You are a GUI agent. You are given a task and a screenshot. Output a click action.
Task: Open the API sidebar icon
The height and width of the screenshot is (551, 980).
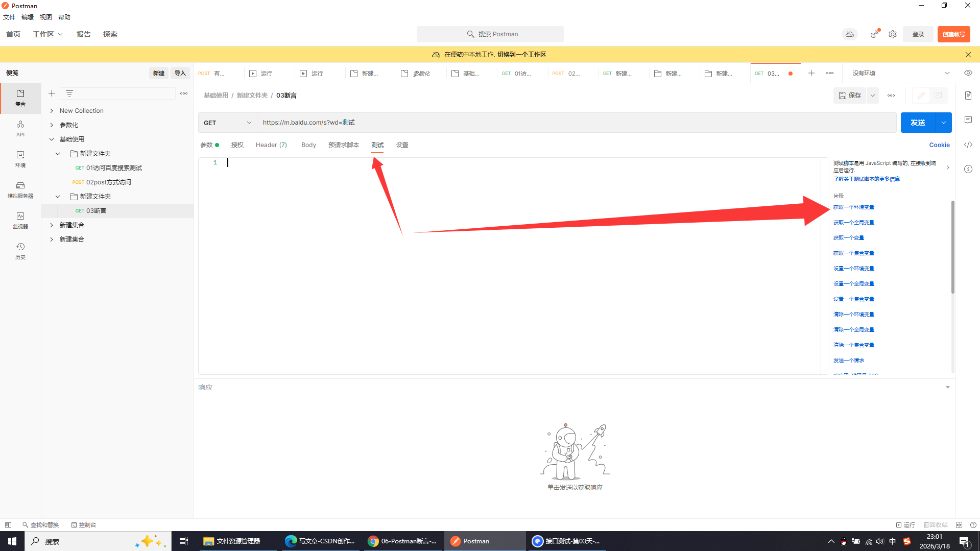coord(20,128)
